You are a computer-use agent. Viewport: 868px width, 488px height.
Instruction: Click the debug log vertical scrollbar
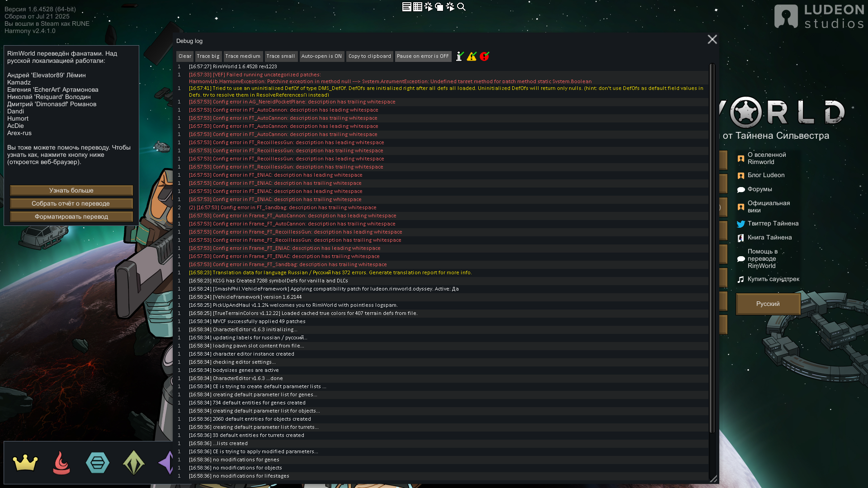point(712,249)
